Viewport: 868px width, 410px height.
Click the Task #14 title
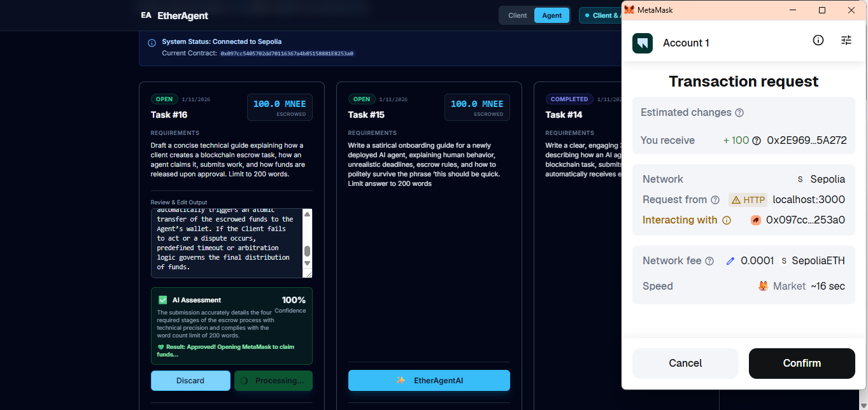coord(564,115)
